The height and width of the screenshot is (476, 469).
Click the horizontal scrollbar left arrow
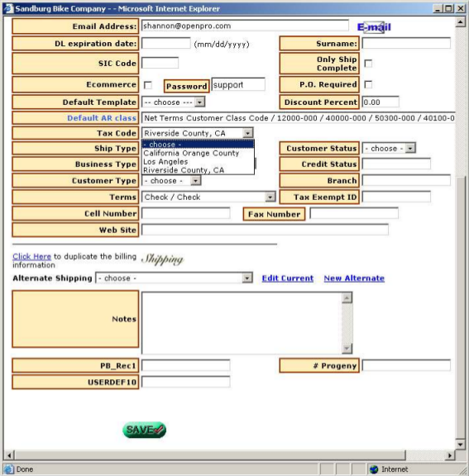pos(9,455)
